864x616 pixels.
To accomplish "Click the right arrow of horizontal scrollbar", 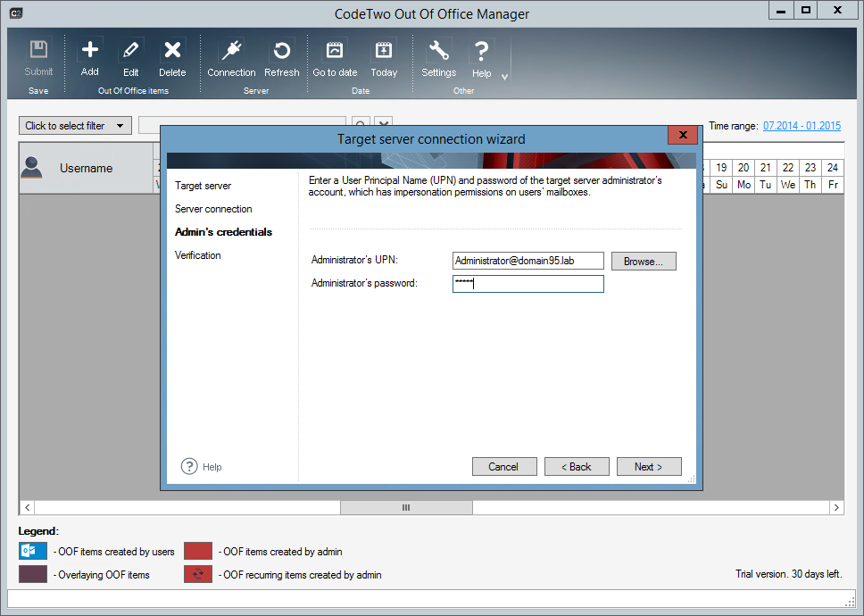I will coord(836,507).
